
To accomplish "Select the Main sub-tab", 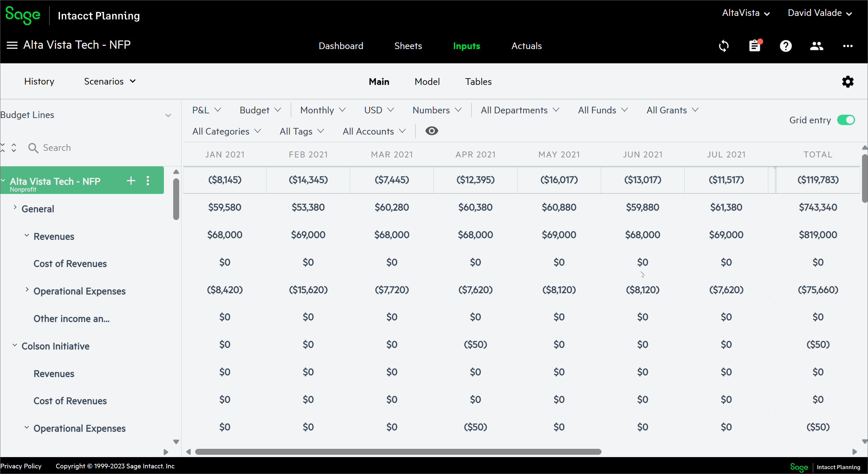I will (379, 82).
